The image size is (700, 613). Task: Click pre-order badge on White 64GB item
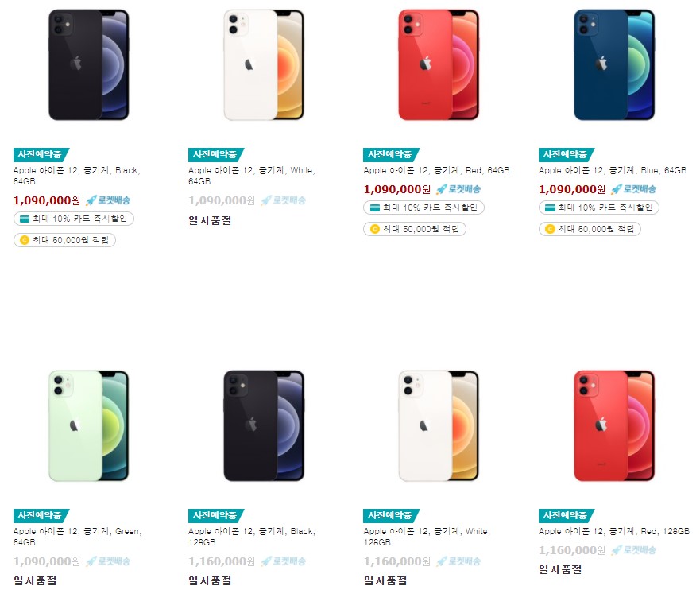click(x=216, y=154)
